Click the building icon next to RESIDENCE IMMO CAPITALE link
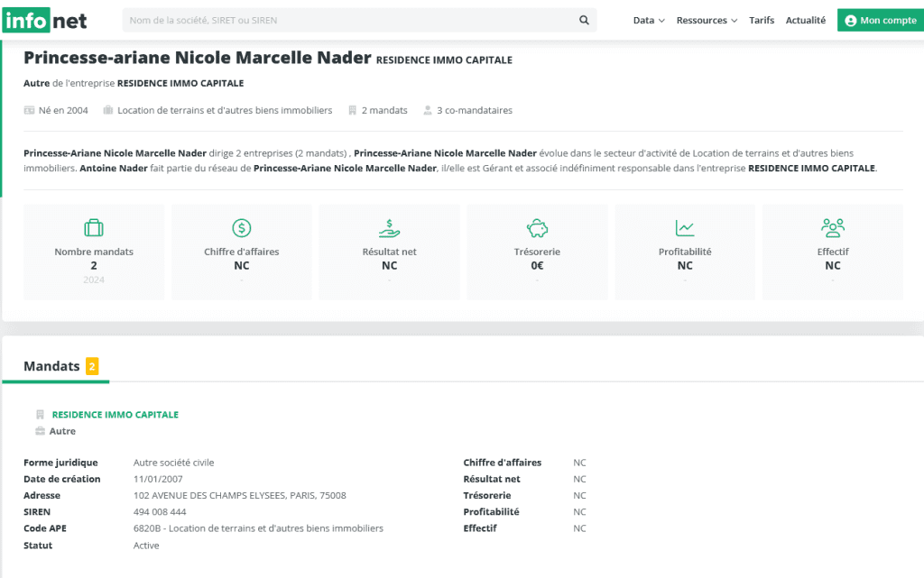Viewport: 924px width, 578px height. (x=40, y=415)
